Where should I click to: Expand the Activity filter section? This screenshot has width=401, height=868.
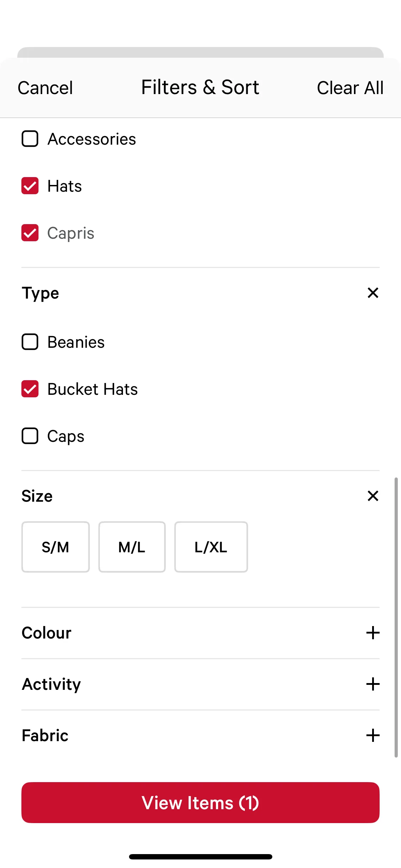[373, 684]
